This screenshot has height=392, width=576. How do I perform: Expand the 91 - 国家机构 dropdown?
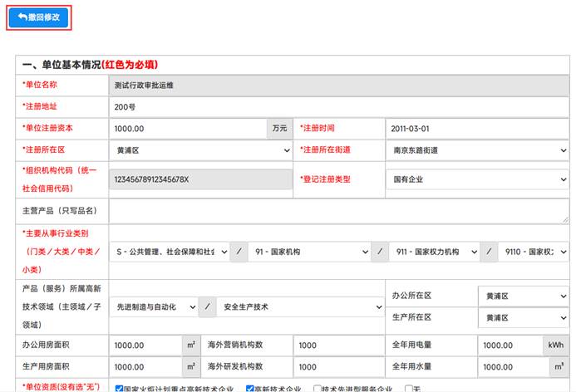311,252
